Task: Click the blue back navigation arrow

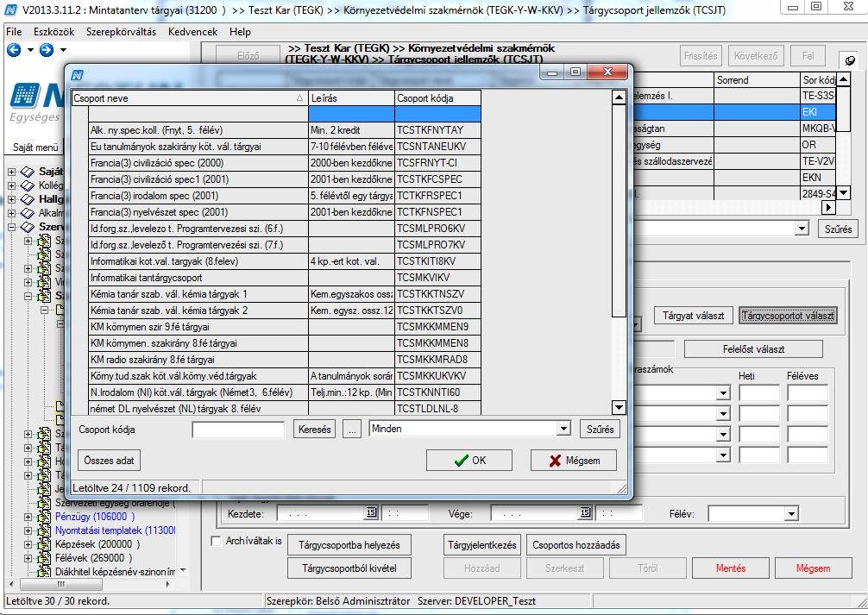Action: pos(14,50)
